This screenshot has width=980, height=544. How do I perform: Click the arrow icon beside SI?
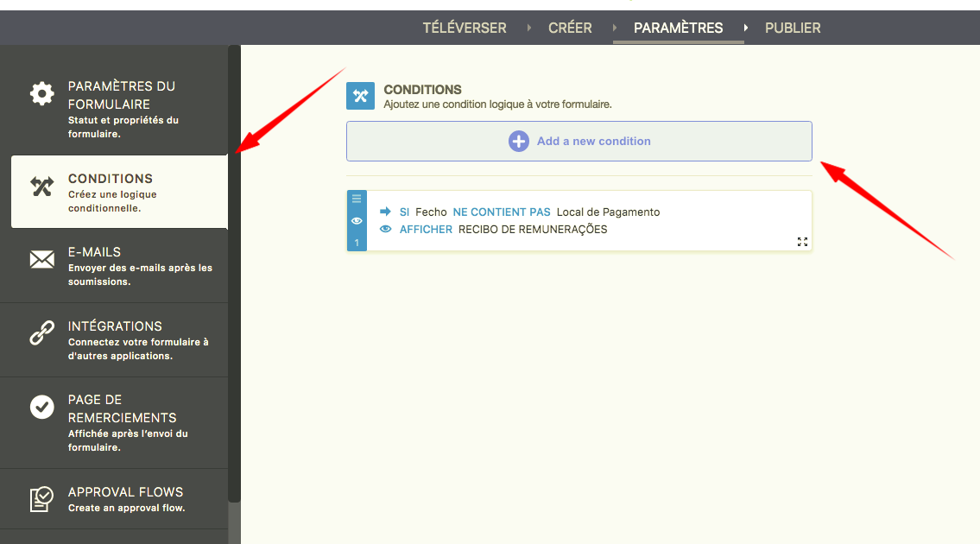(x=385, y=212)
